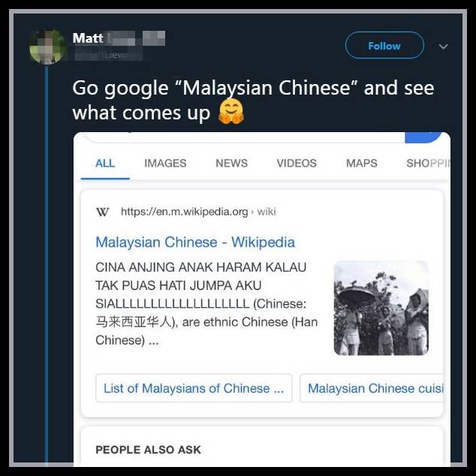
Task: Open the black-and-white result thumbnail photo
Action: 381,308
